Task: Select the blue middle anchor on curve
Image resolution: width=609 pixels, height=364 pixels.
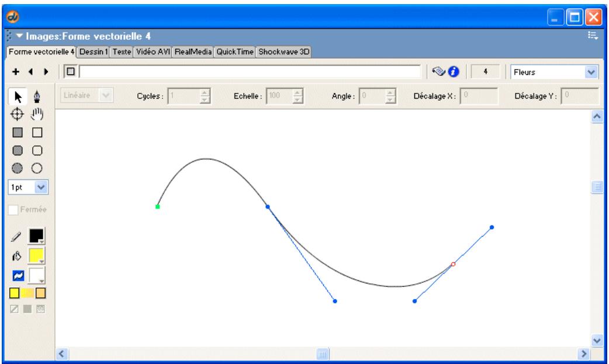Action: [268, 207]
